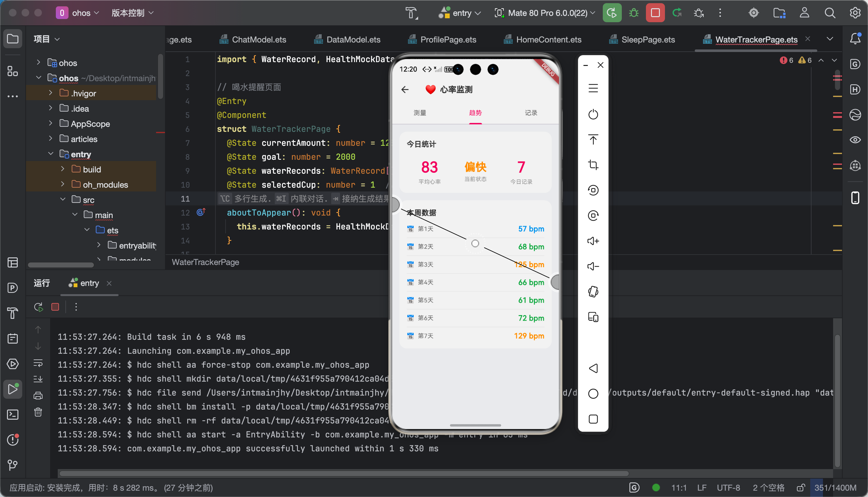The width and height of the screenshot is (868, 497).
Task: Expand the AppScope folder
Action: coord(50,123)
